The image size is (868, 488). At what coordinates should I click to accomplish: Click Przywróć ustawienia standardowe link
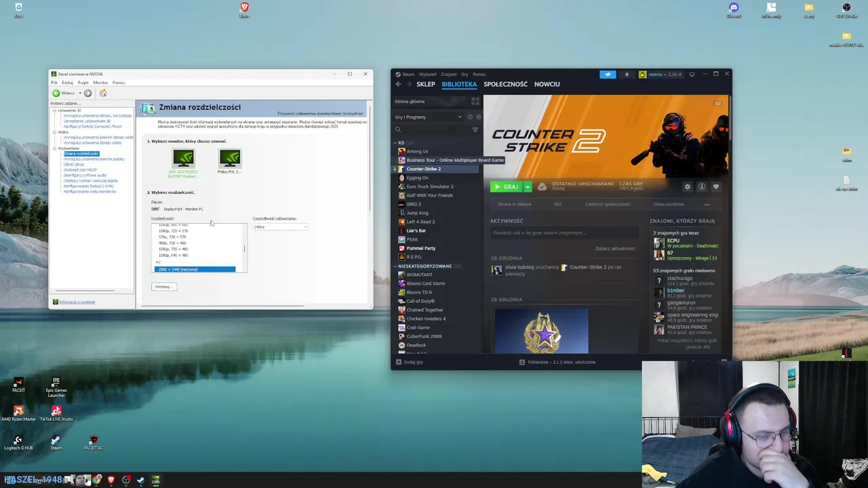pos(320,113)
